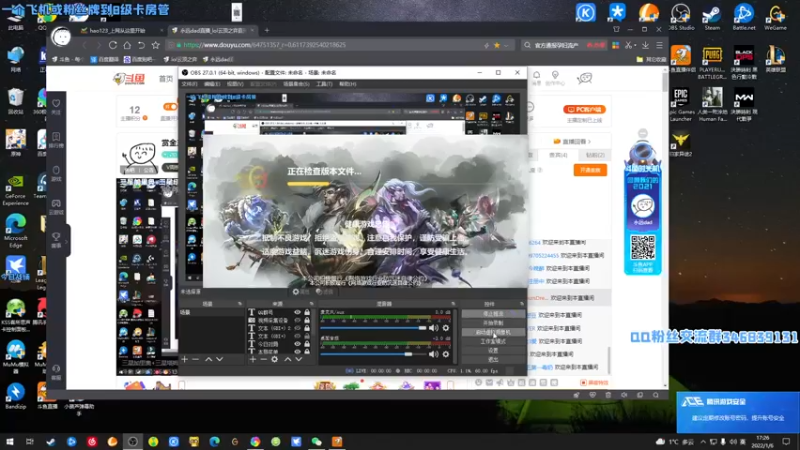Remove the selected source with the minus icon in OBS
Screen dimensions: 800x450
pyautogui.click(x=263, y=359)
